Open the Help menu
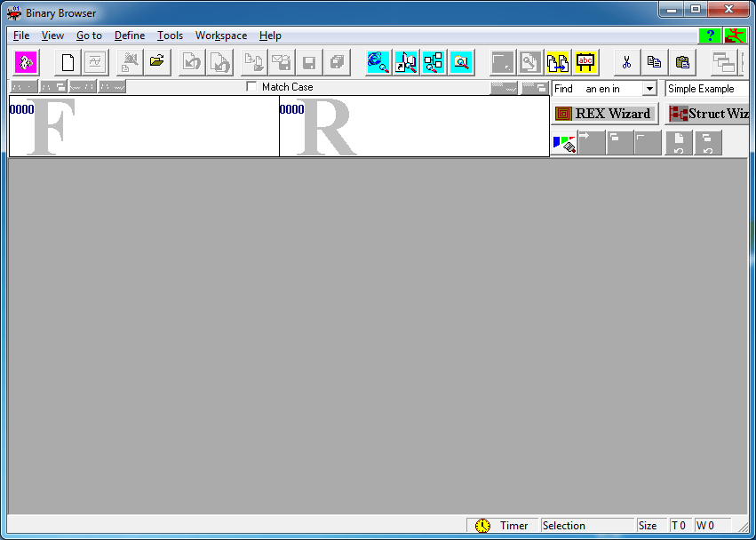 [270, 36]
